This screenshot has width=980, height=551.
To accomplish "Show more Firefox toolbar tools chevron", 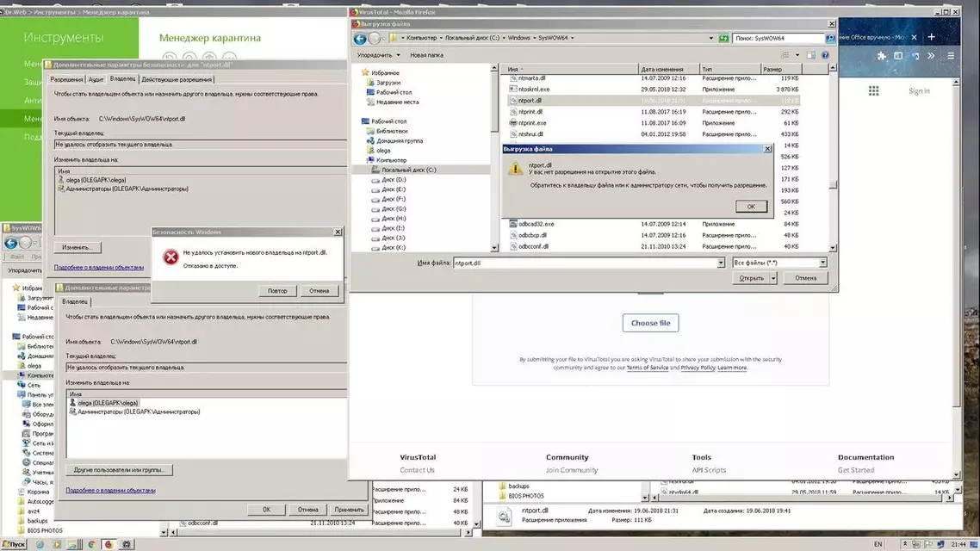I will point(931,56).
